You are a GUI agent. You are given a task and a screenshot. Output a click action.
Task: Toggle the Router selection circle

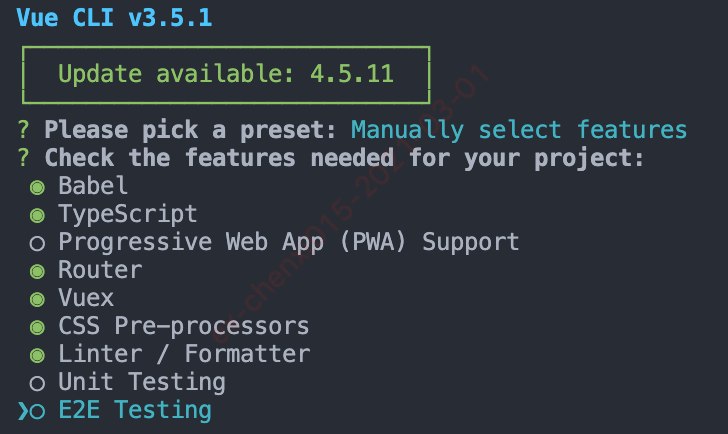click(x=37, y=272)
